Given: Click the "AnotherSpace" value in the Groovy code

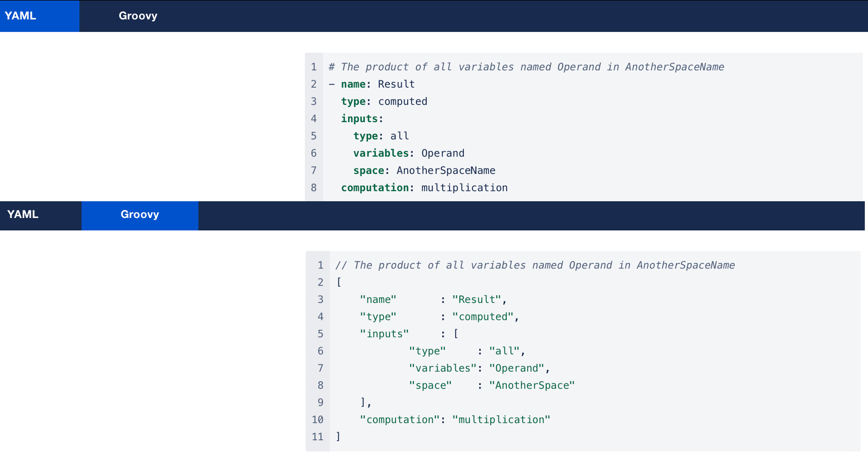Looking at the screenshot, I should [x=532, y=385].
